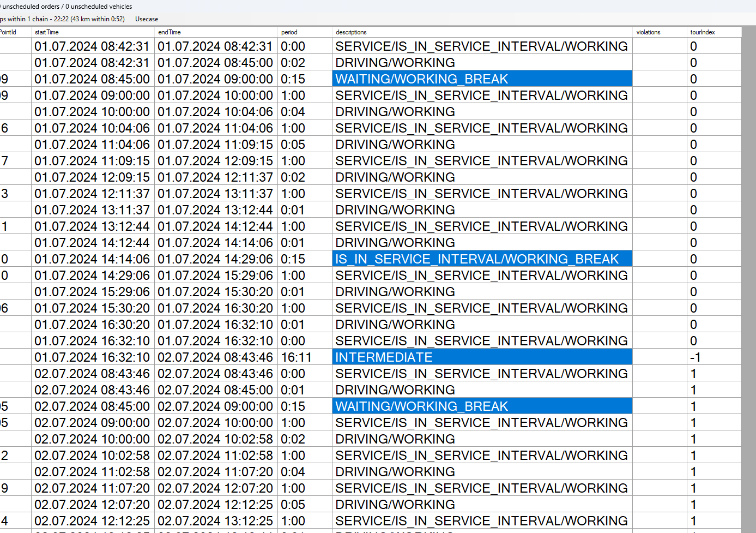This screenshot has width=756, height=533.
Task: Click the unscheduled orders status text
Action: [x=68, y=7]
